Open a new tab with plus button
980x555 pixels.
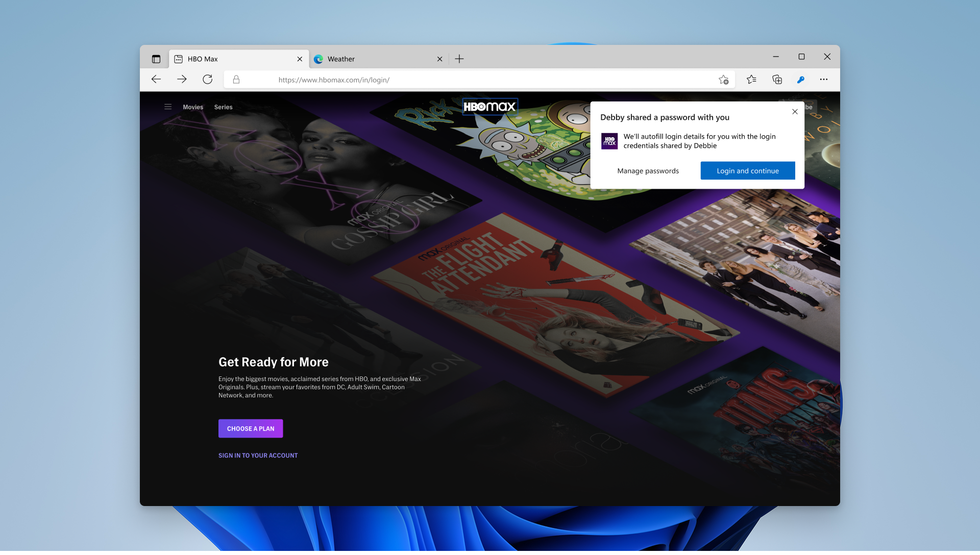click(x=459, y=59)
